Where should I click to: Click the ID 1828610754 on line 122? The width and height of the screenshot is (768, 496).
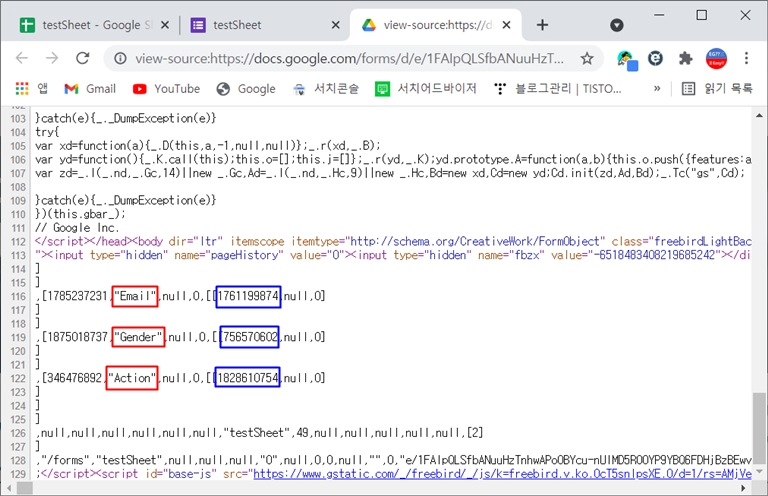tap(248, 378)
